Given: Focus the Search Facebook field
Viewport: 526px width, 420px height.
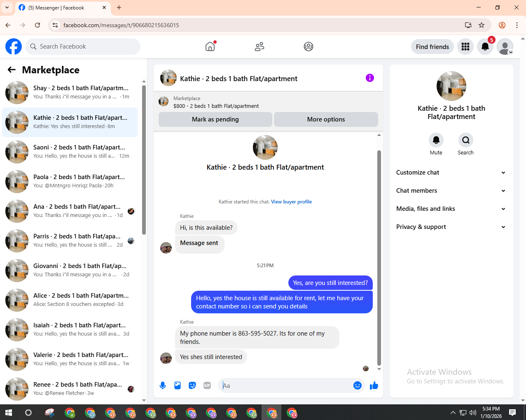Looking at the screenshot, I should click(83, 47).
